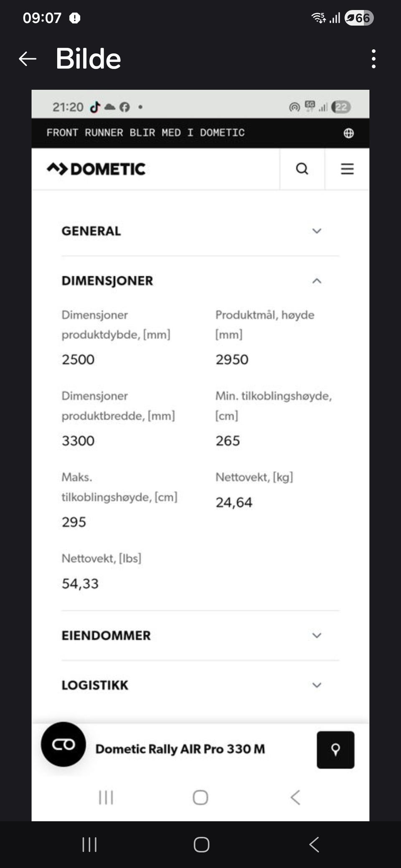Tap the Bilde screen title

[88, 59]
